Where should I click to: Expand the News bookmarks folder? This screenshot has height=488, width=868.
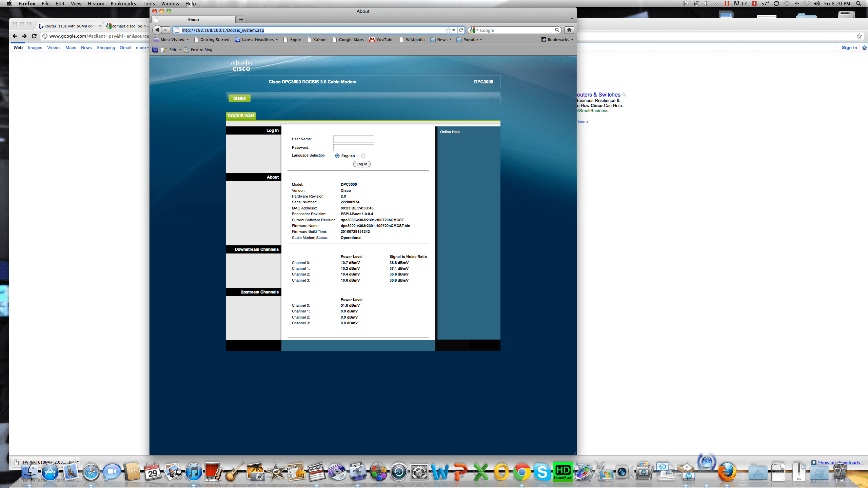(441, 40)
